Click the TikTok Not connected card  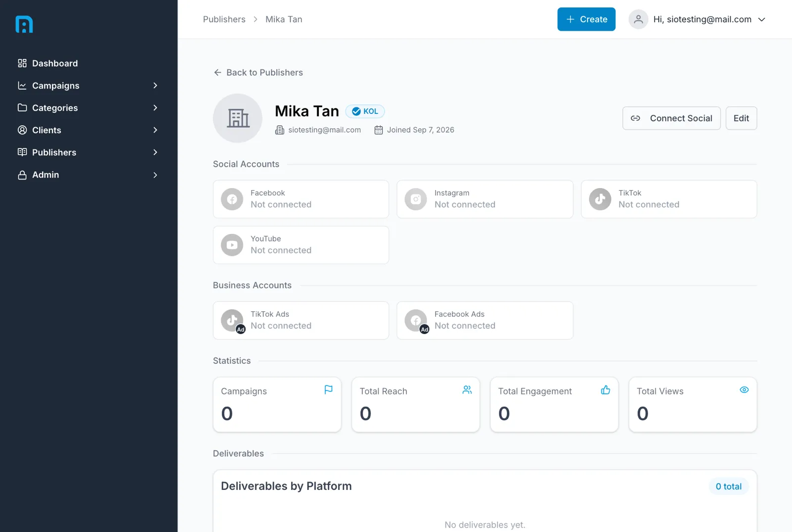tap(669, 199)
